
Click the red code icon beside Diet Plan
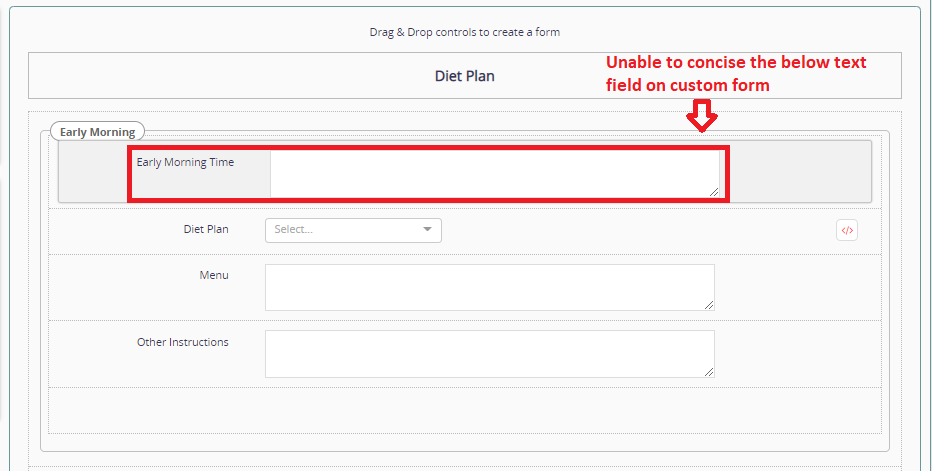tap(847, 231)
